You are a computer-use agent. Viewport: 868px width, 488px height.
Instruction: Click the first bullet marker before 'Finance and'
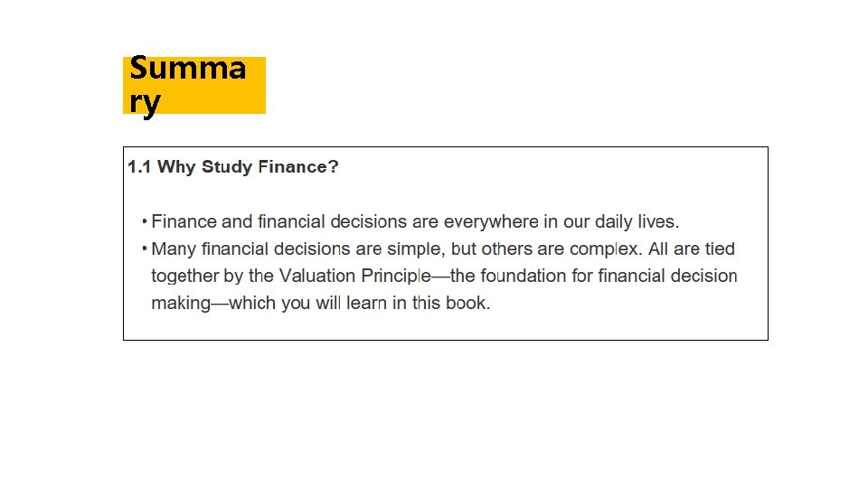145,221
